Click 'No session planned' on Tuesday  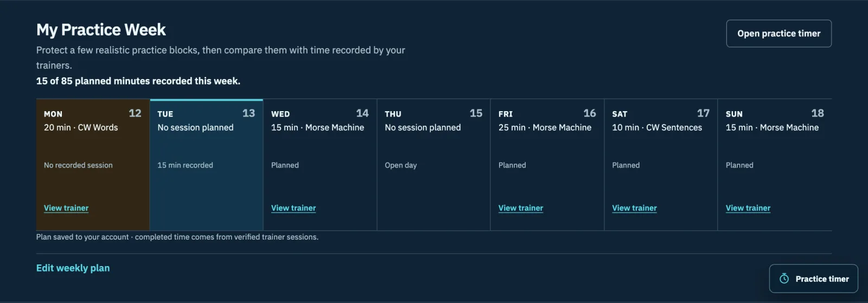195,127
